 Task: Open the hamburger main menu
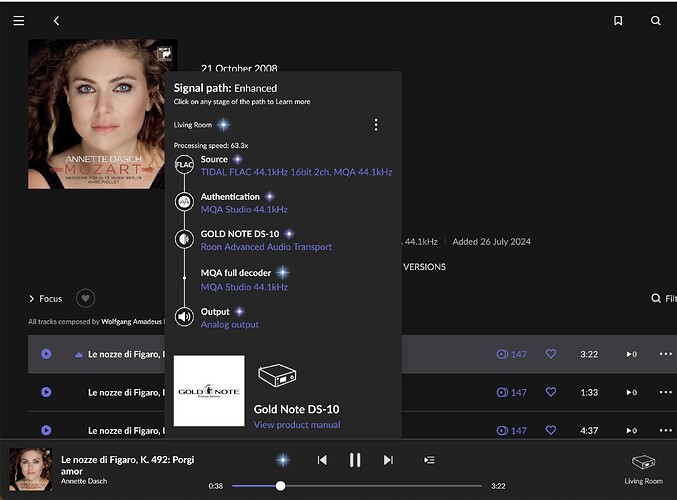point(19,20)
